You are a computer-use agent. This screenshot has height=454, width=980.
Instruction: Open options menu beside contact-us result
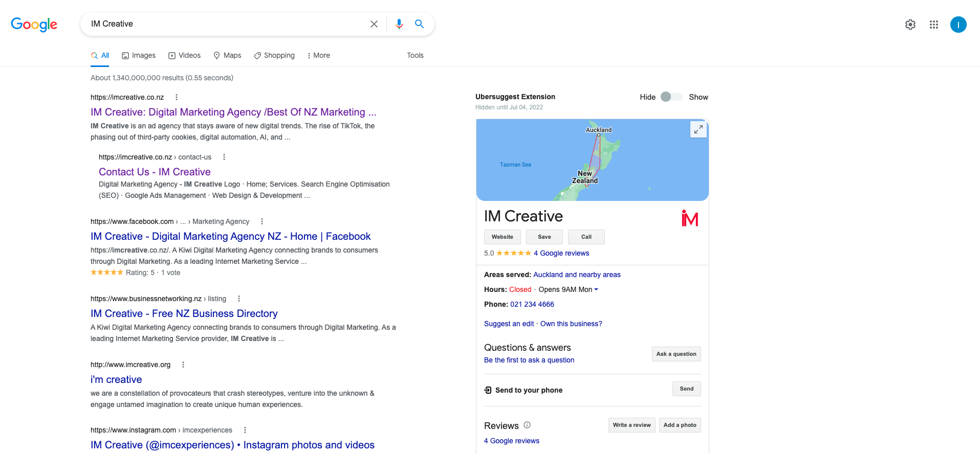[x=224, y=157]
